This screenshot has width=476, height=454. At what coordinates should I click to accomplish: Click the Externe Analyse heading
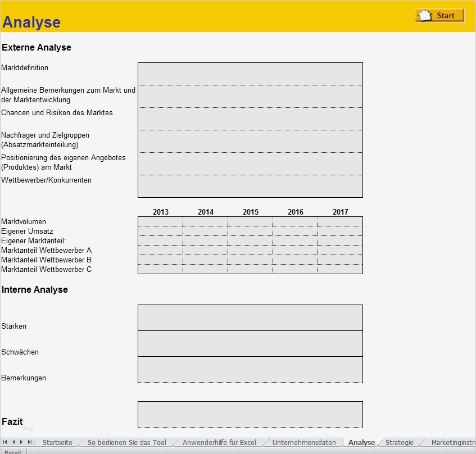(37, 47)
